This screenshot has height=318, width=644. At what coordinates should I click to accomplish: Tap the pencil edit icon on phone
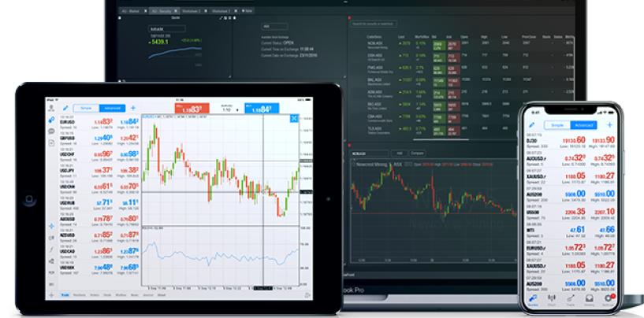pyautogui.click(x=532, y=124)
